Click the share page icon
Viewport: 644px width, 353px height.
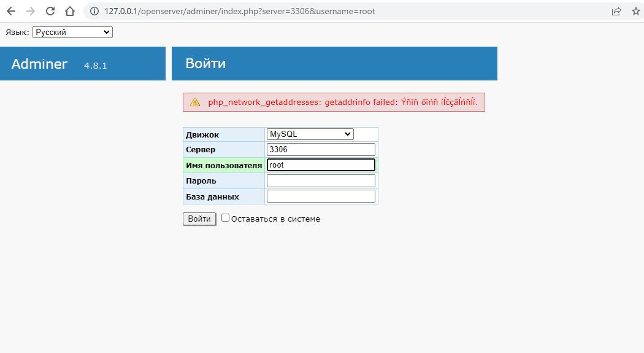pos(616,12)
